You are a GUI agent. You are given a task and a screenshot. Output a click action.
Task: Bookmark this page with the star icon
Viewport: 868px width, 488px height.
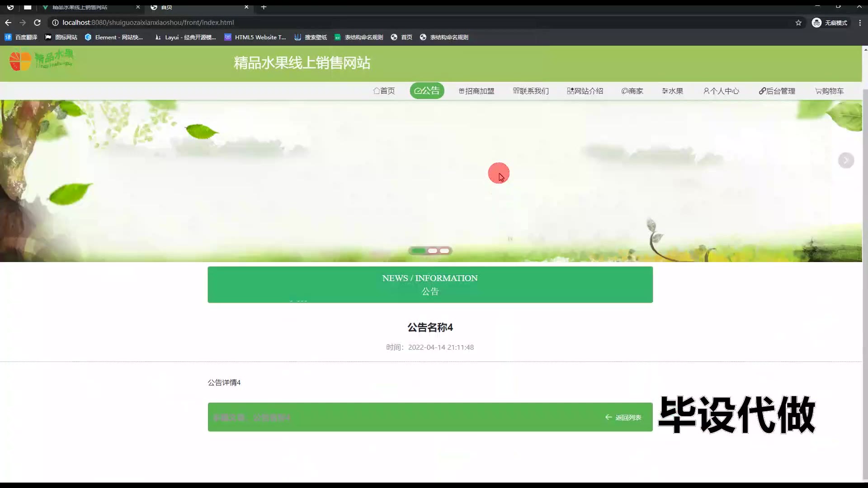click(x=798, y=23)
